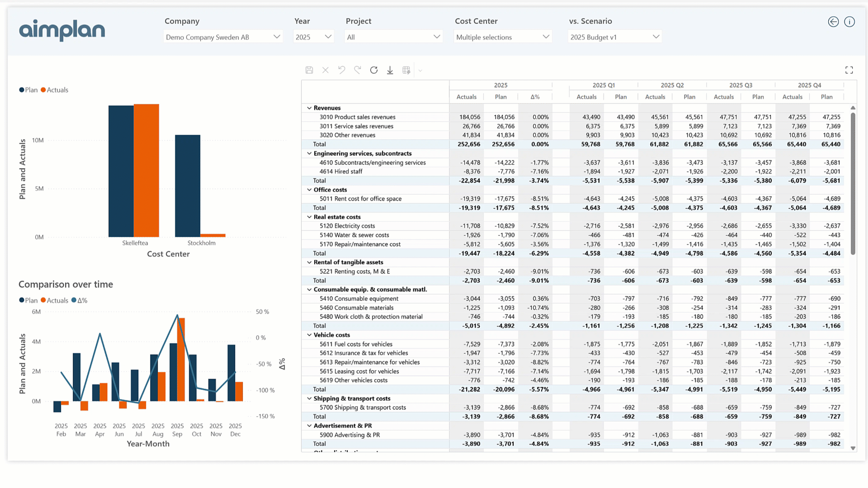Click the table's vertical scrollbar down arrow
Image resolution: width=868 pixels, height=488 pixels.
pyautogui.click(x=854, y=448)
